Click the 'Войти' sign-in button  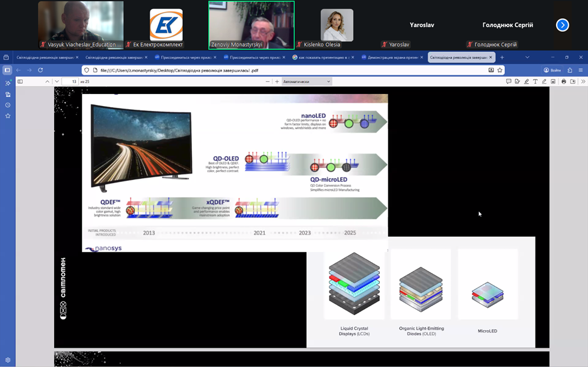click(x=552, y=70)
